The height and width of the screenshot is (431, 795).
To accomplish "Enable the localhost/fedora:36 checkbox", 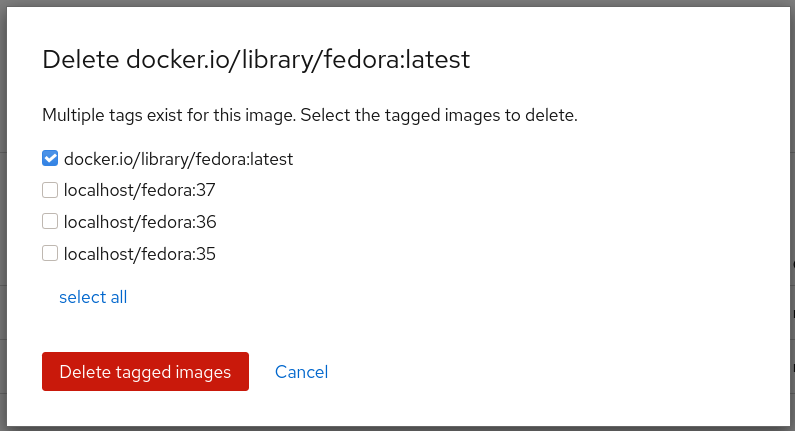I will tap(50, 222).
